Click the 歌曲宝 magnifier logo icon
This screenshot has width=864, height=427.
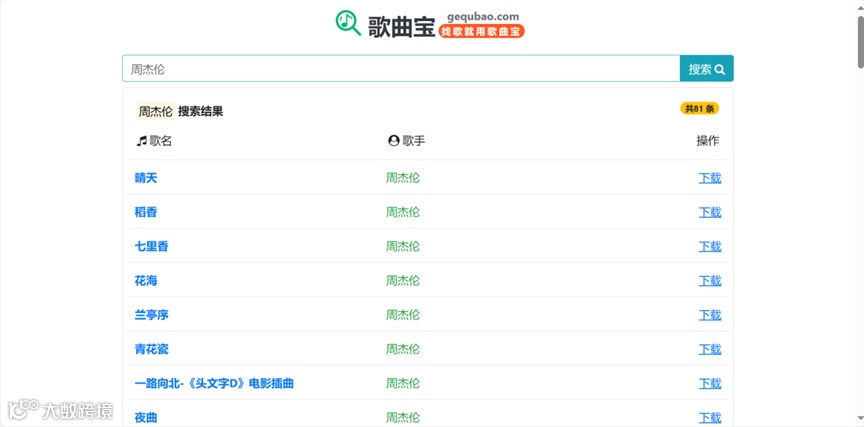[x=348, y=23]
